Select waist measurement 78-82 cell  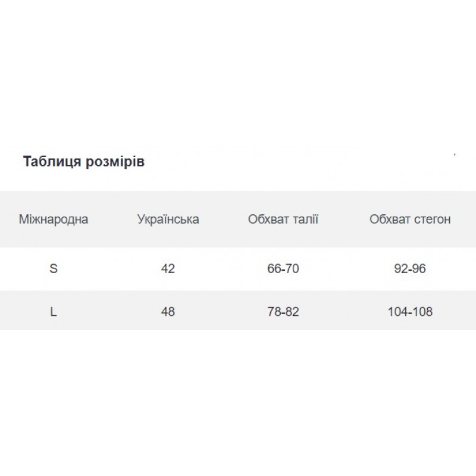[283, 312]
